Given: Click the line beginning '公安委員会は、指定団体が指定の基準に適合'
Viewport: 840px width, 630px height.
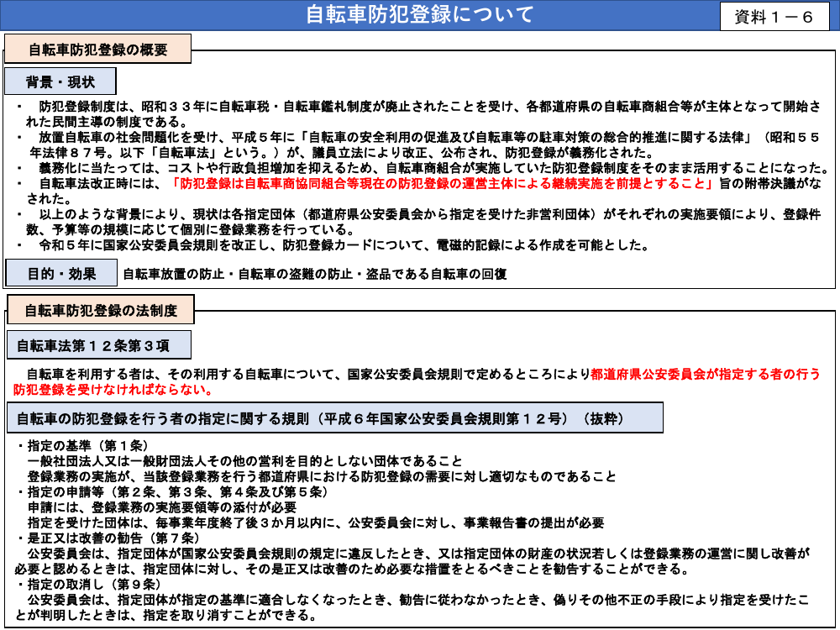Looking at the screenshot, I should click(x=412, y=607).
